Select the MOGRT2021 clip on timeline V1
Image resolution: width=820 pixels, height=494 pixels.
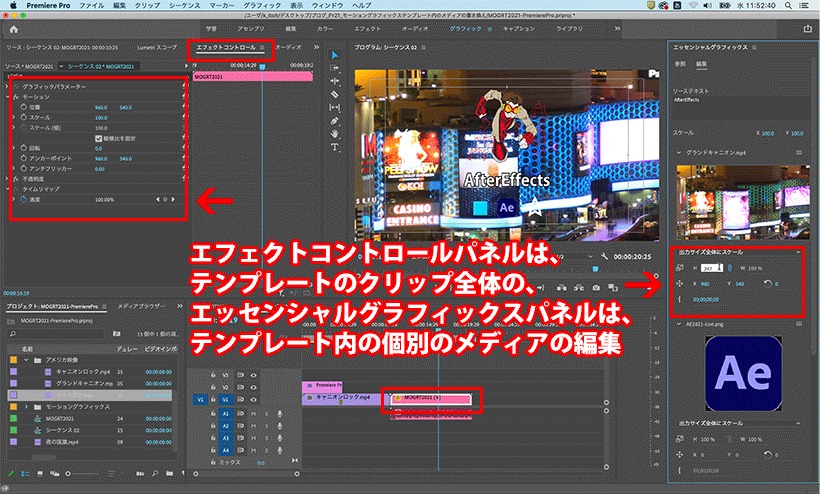coord(431,398)
